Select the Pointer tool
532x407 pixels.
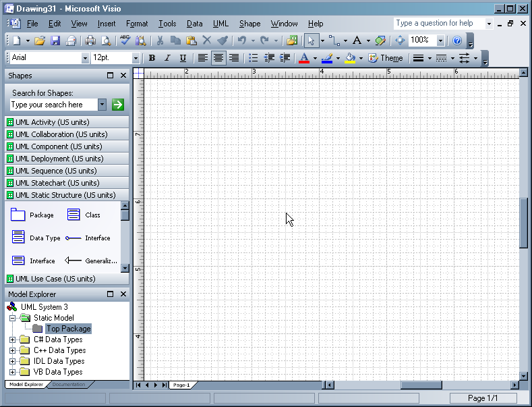(x=311, y=40)
